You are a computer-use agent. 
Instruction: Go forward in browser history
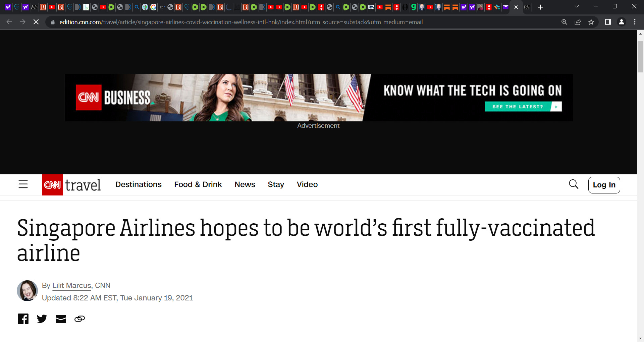(x=22, y=22)
